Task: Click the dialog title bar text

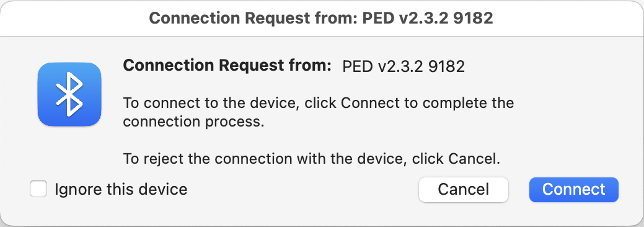Action: (321, 18)
